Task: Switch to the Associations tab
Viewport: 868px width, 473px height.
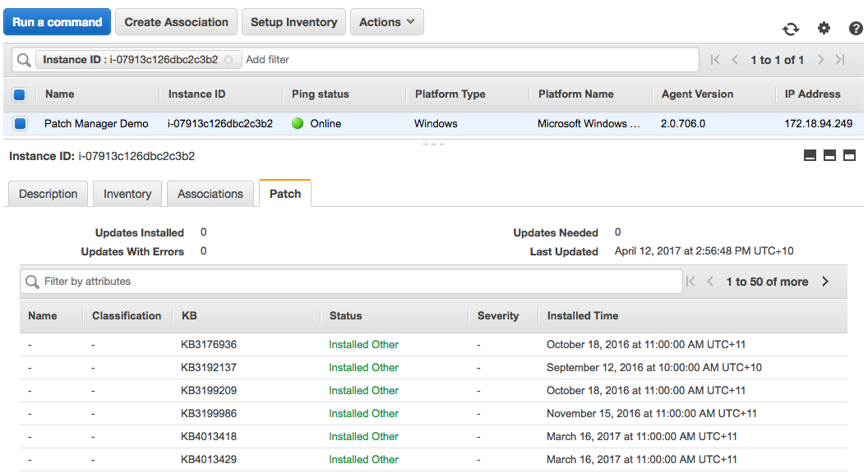Action: point(210,194)
